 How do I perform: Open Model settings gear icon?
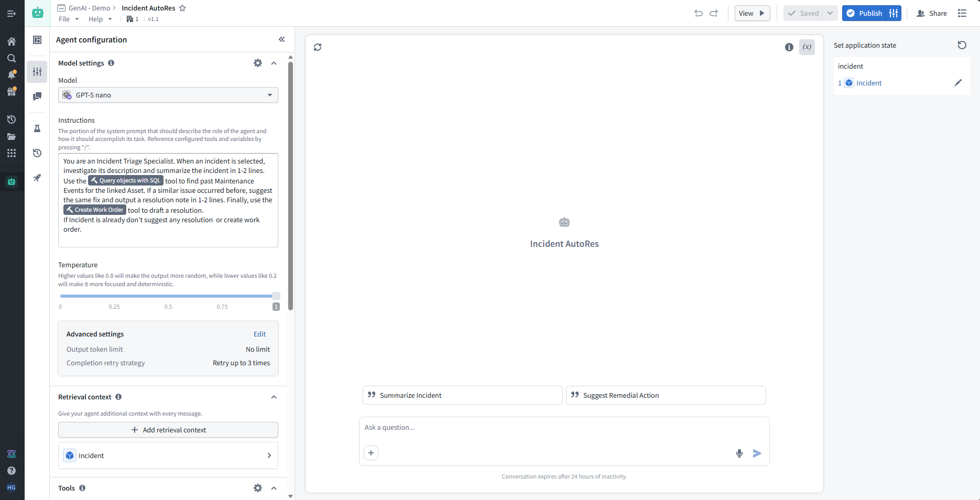pos(257,63)
